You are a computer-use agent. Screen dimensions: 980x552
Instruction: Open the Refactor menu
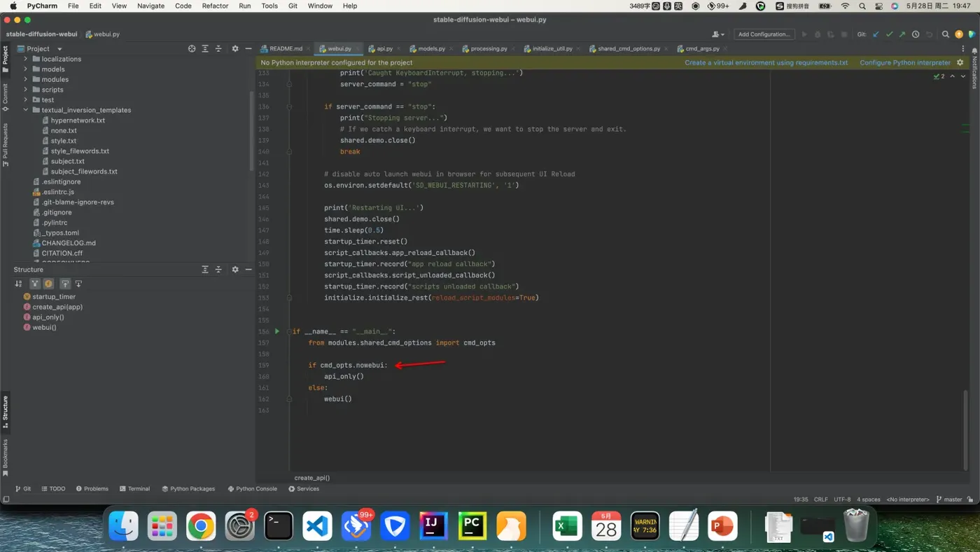(x=215, y=6)
